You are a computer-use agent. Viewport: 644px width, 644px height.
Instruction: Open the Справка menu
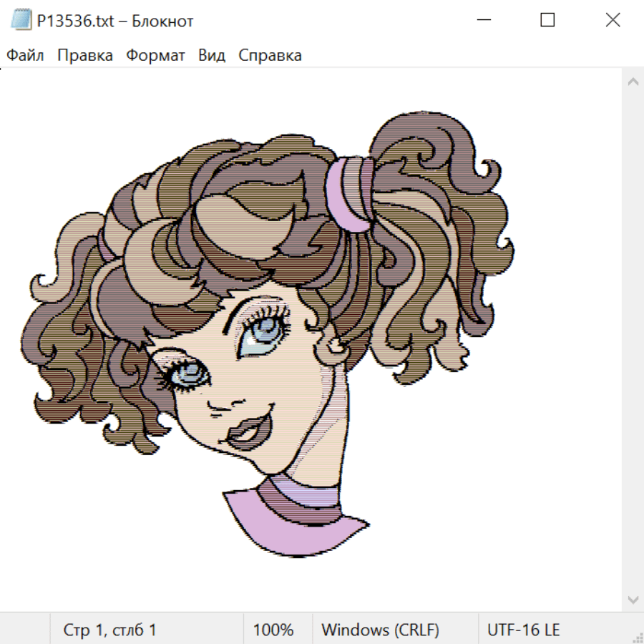(x=270, y=56)
